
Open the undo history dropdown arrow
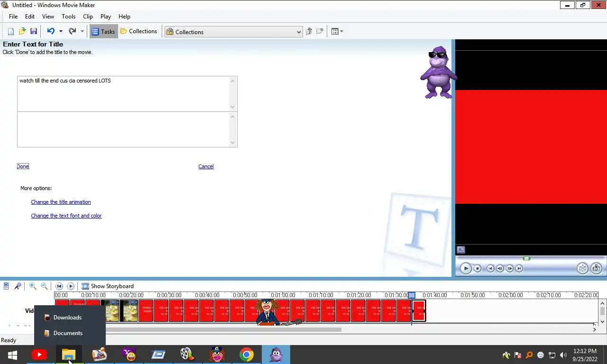click(x=61, y=31)
